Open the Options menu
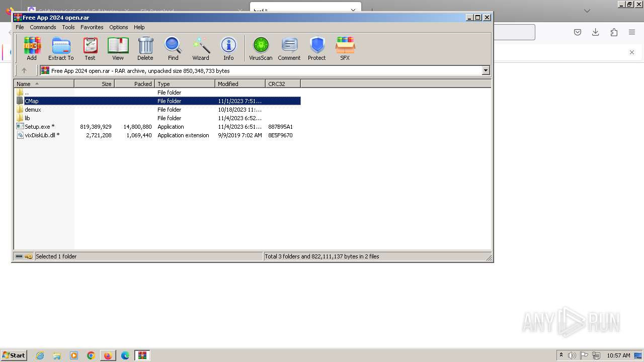 [x=119, y=27]
